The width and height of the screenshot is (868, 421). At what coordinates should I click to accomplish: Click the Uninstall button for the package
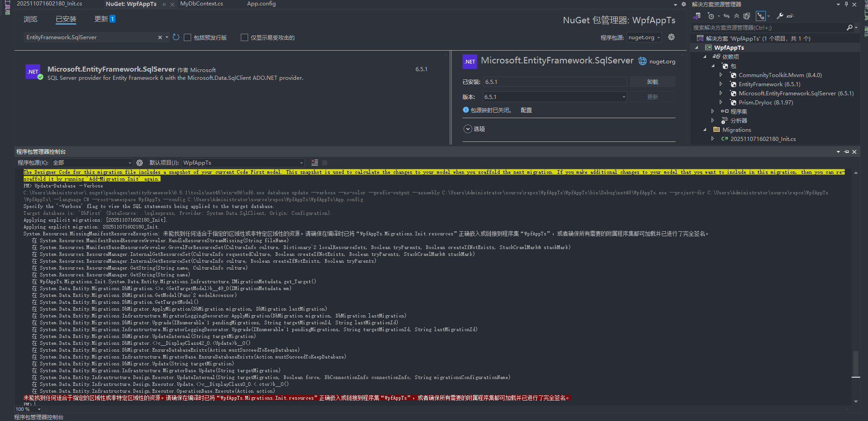652,82
